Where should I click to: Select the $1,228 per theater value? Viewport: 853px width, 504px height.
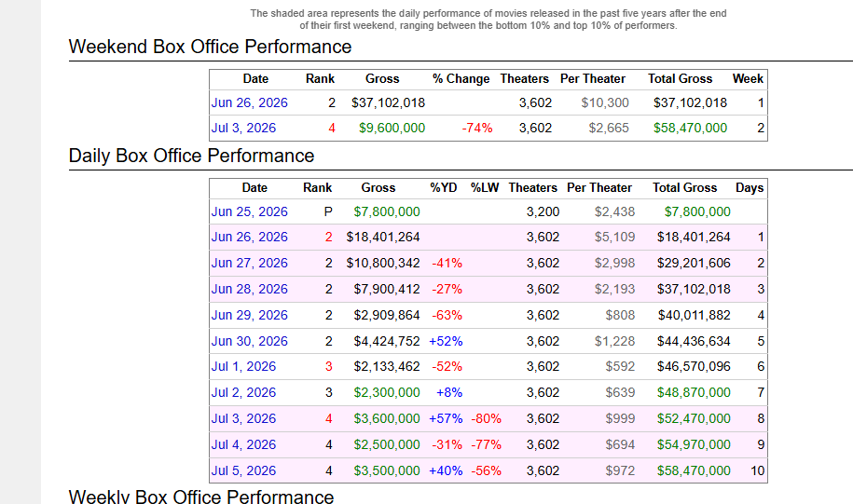(x=614, y=342)
